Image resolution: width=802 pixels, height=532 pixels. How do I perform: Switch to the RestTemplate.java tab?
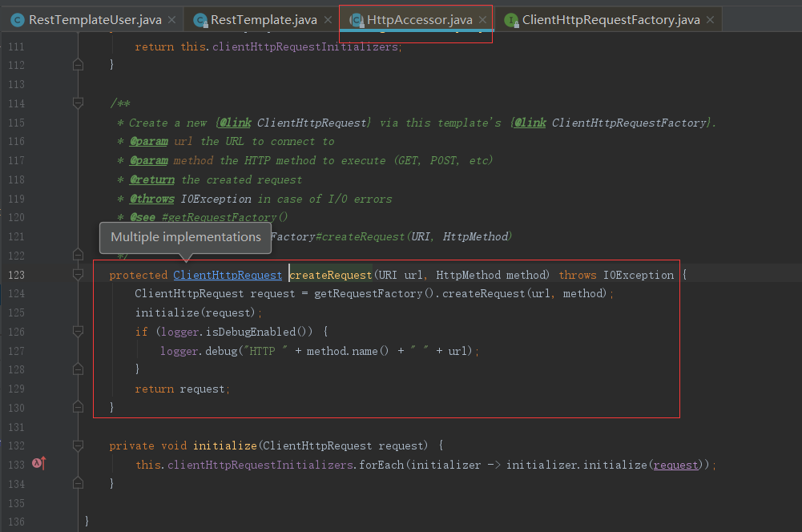264,20
